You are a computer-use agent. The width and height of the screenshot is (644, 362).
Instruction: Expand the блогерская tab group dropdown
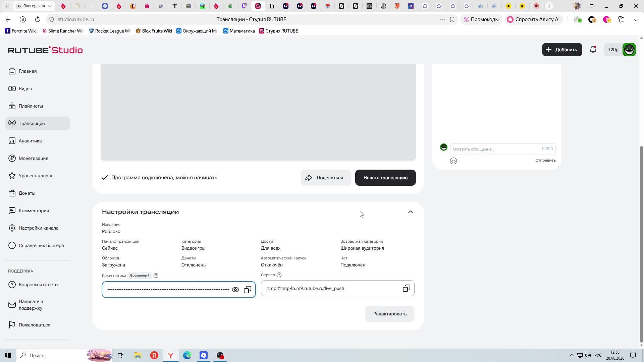pyautogui.click(x=50, y=6)
